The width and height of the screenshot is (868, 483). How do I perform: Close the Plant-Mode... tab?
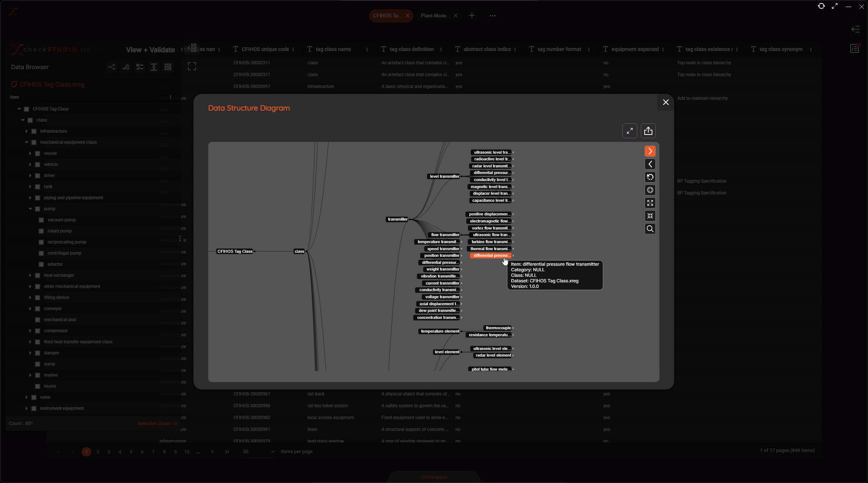point(456,16)
